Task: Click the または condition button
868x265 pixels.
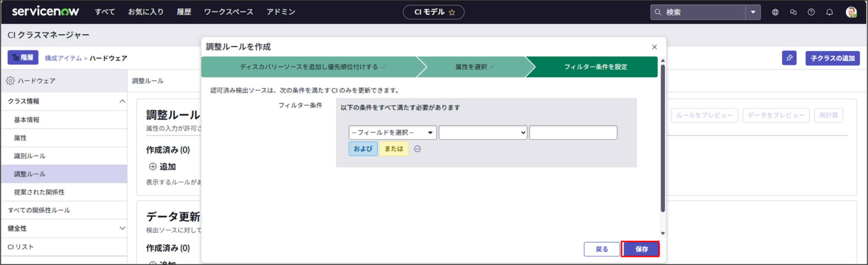Action: pos(394,149)
